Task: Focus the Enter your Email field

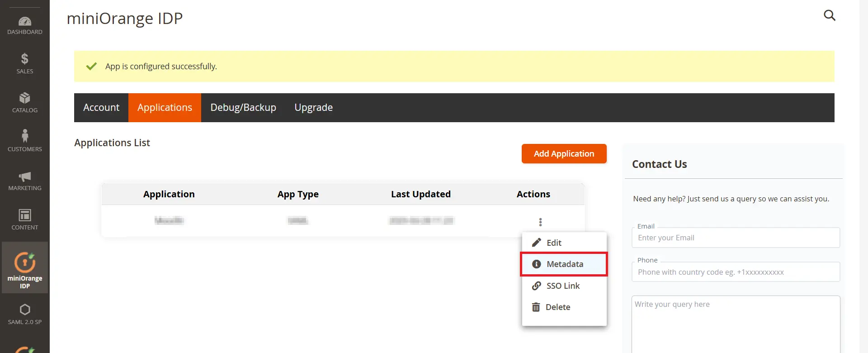Action: pos(736,238)
